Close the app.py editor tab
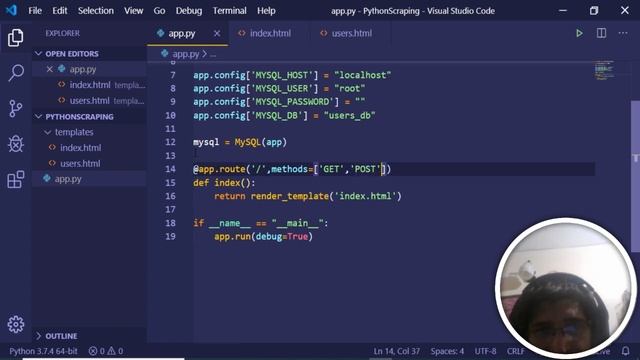 tap(217, 33)
